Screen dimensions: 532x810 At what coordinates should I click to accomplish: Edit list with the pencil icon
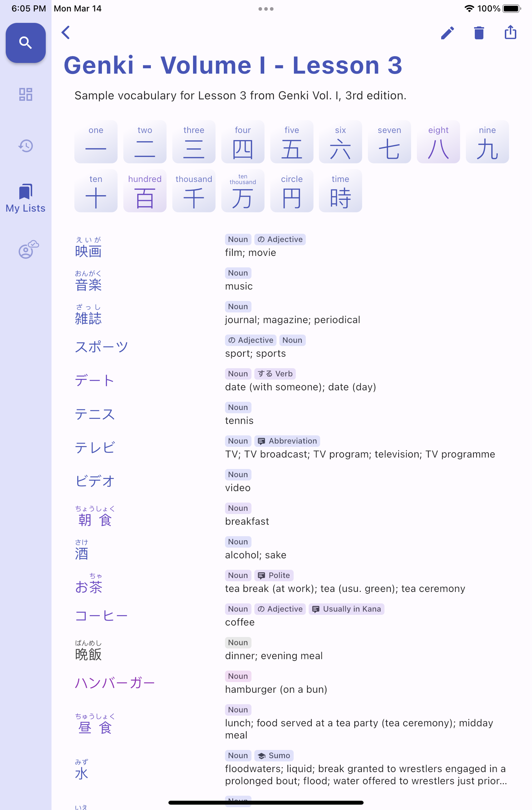tap(447, 33)
